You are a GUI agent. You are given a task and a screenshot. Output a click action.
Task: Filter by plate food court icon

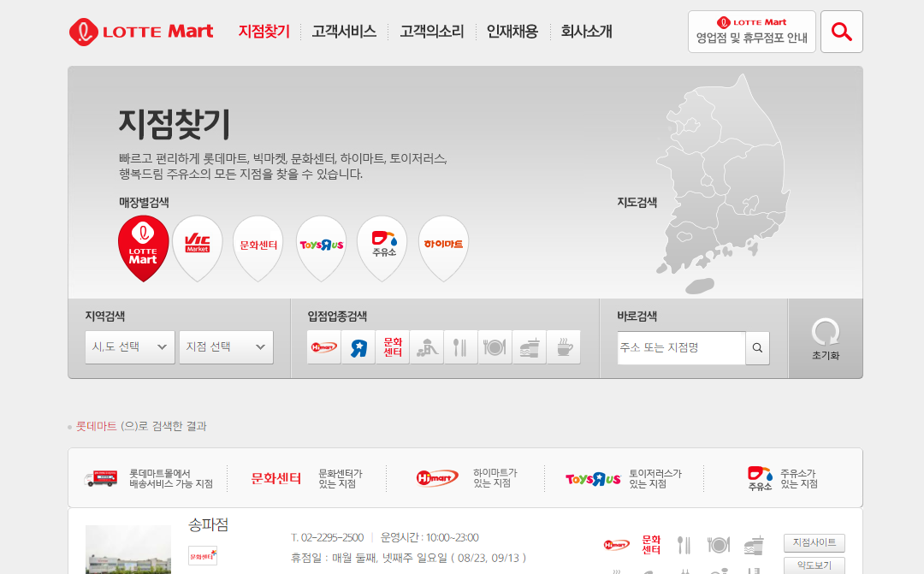pos(495,347)
